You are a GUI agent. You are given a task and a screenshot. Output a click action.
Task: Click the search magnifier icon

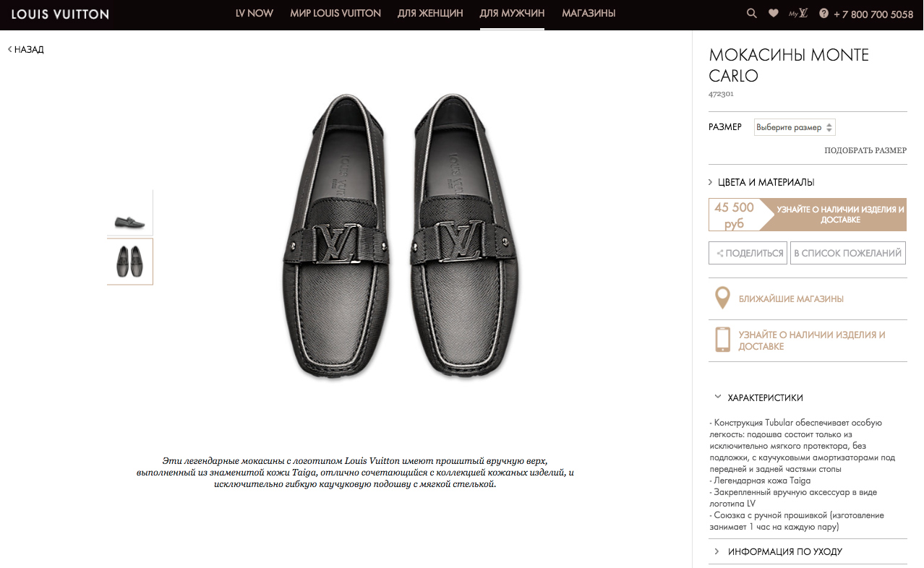click(752, 13)
